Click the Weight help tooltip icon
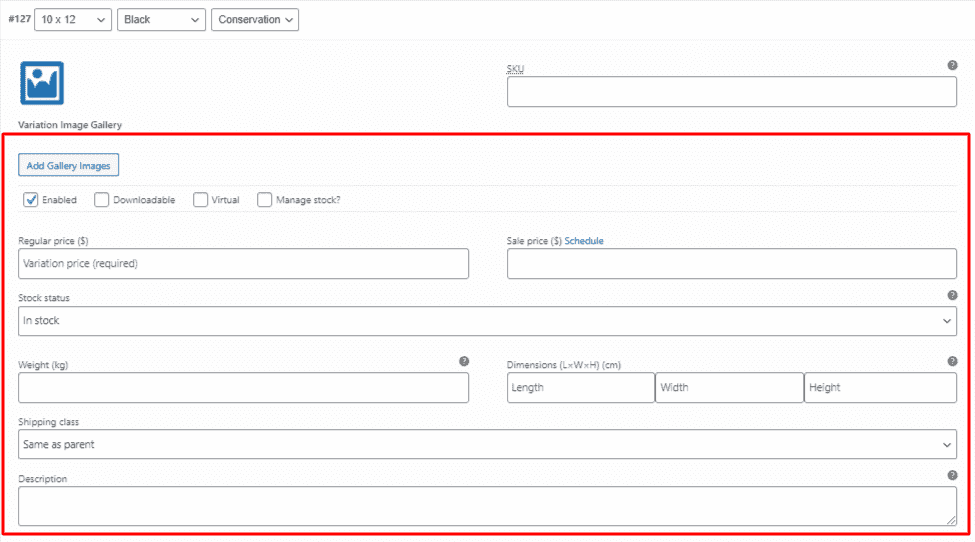Screen dimensions: 975x542 click(x=464, y=361)
